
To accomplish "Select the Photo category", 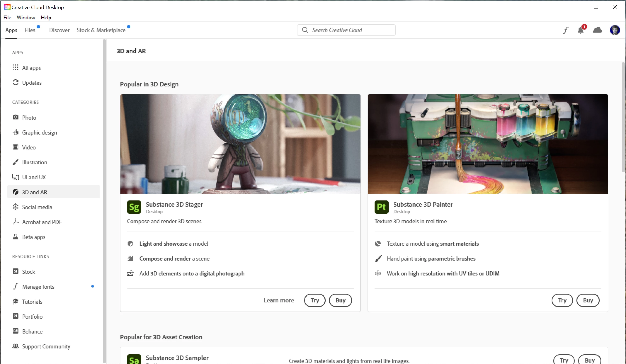I will point(29,118).
